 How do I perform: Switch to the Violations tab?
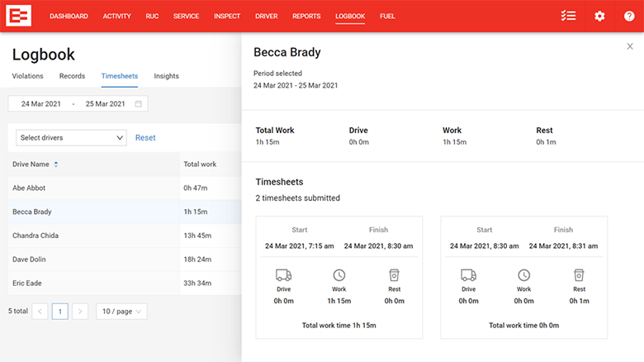pos(27,76)
